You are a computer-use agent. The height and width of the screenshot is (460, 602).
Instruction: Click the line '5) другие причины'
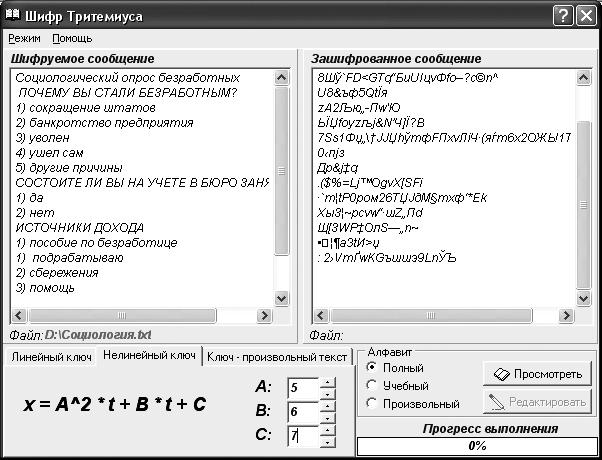(x=69, y=168)
